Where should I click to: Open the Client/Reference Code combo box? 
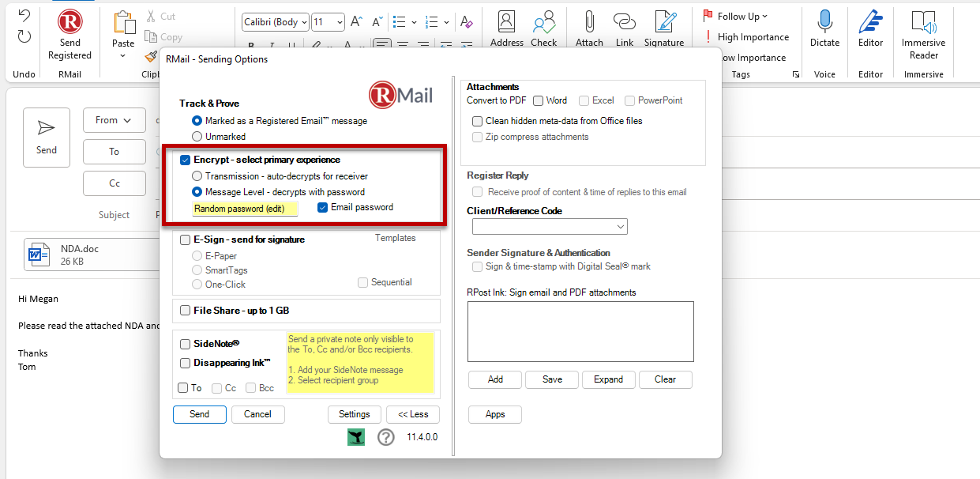point(550,227)
